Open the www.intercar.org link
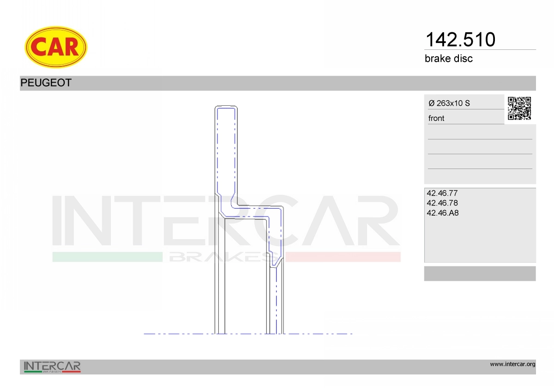554x392 pixels. click(512, 364)
